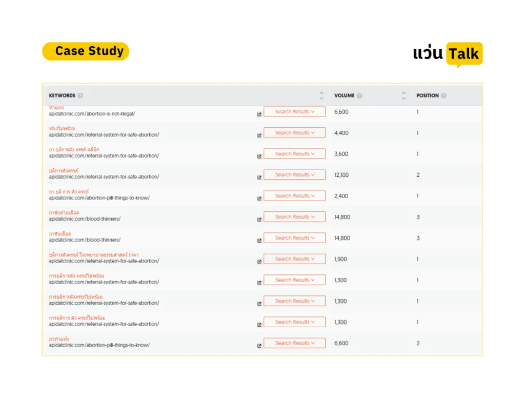Open first apidatclinic.com/blood-thinners/ URL link
This screenshot has width=525, height=420.
85,219
